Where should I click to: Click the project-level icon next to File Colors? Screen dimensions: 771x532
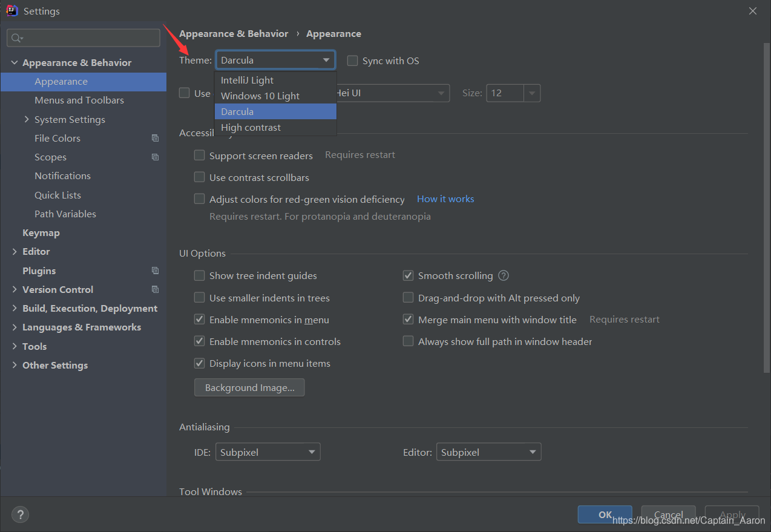155,138
